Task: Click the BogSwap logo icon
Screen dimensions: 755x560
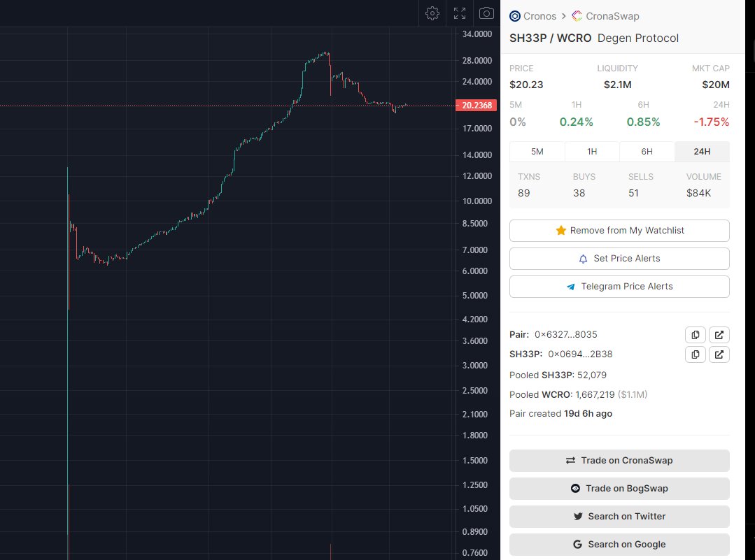Action: coord(575,488)
